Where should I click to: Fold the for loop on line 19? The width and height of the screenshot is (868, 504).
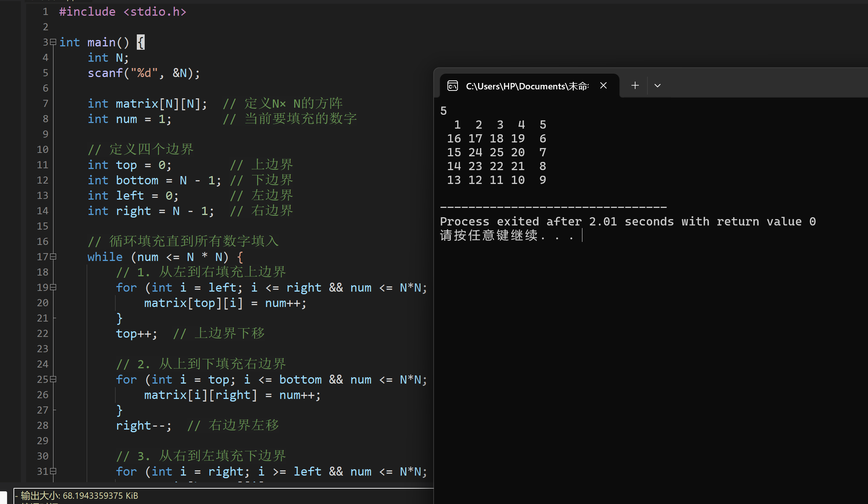53,287
